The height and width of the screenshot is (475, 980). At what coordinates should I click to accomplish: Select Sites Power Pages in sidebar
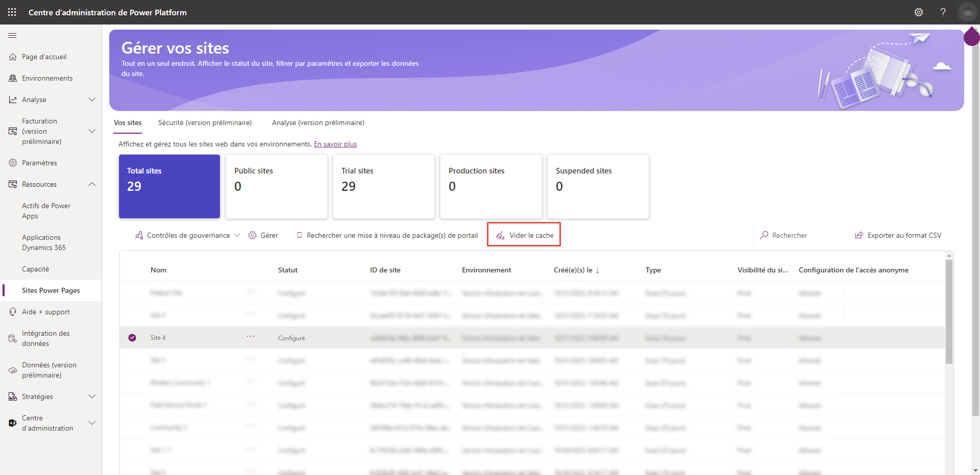[51, 290]
